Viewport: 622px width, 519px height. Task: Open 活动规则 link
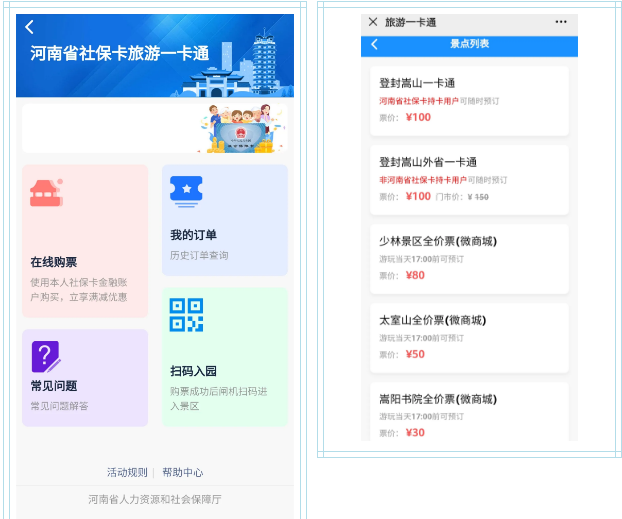127,472
